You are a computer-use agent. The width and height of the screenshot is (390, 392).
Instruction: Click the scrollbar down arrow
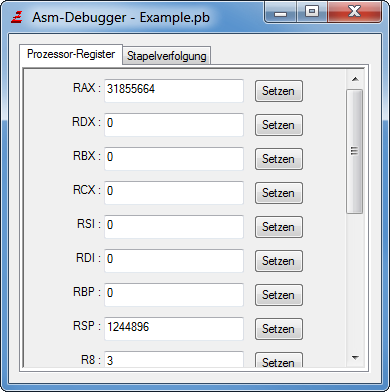355,358
